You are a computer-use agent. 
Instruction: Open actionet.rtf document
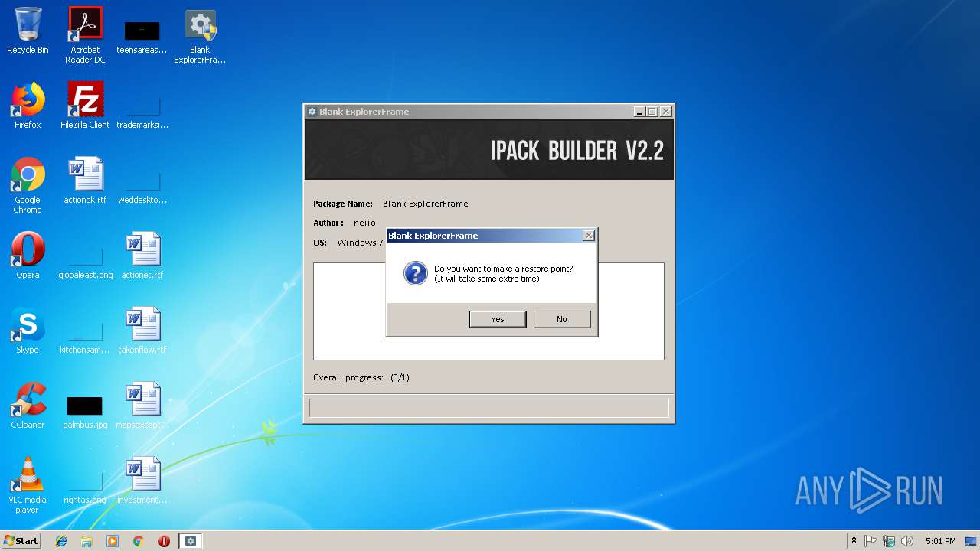point(142,256)
